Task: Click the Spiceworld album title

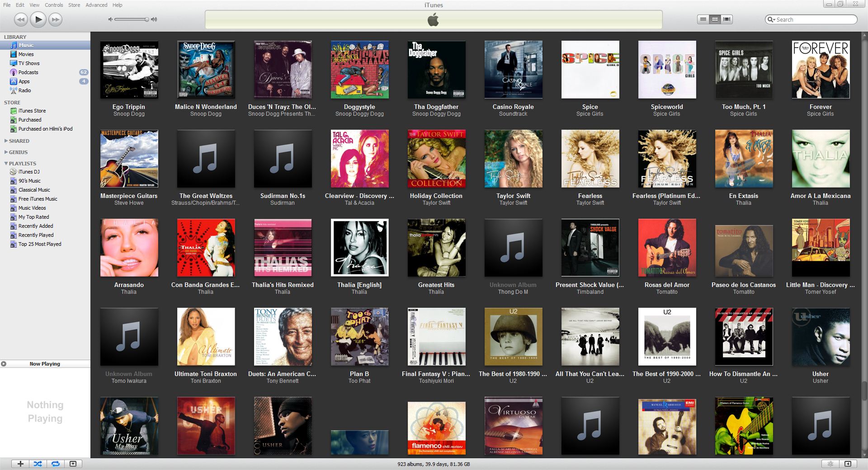Action: 667,107
